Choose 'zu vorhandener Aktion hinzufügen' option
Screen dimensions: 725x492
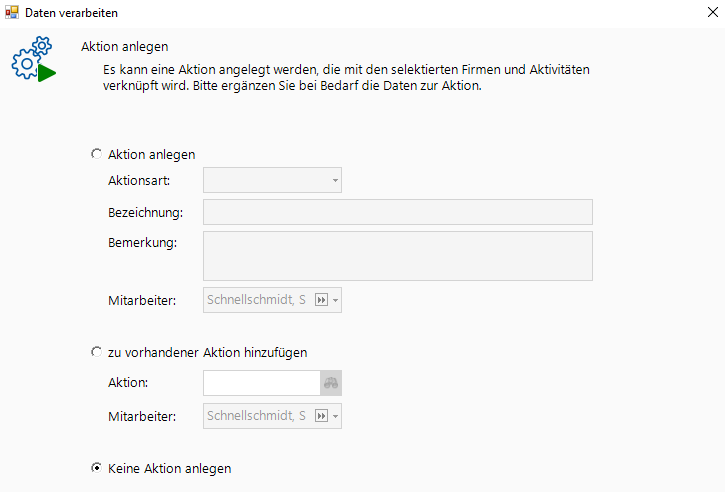(x=96, y=352)
